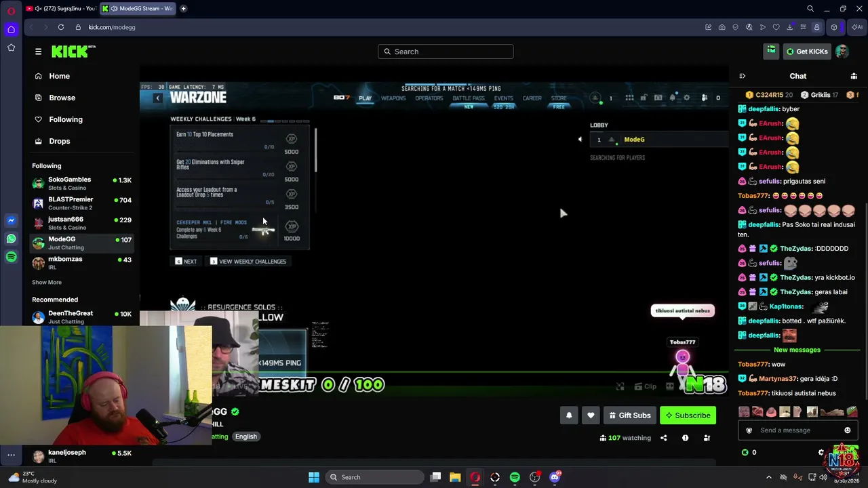Open File Explorer from taskbar
Viewport: 868px width, 488px height.
coord(455,477)
